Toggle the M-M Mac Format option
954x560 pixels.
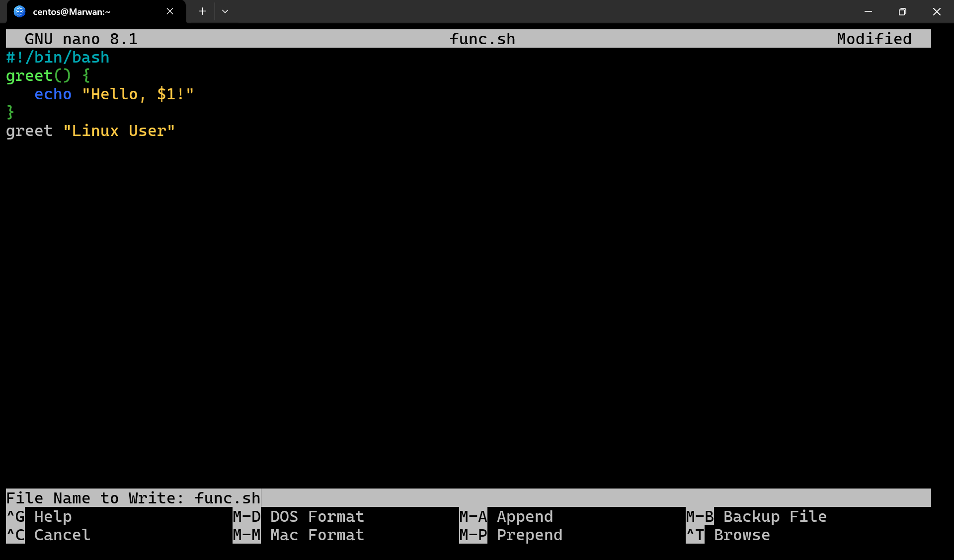click(299, 535)
